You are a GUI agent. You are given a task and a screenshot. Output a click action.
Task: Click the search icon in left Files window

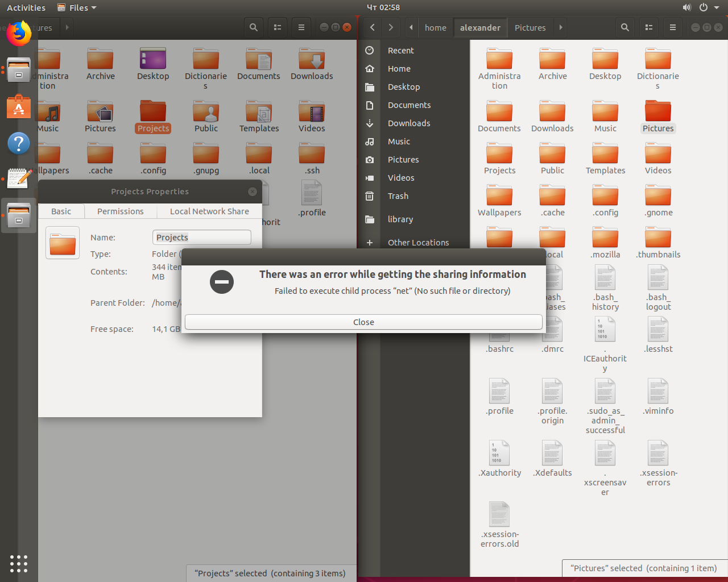pos(254,27)
